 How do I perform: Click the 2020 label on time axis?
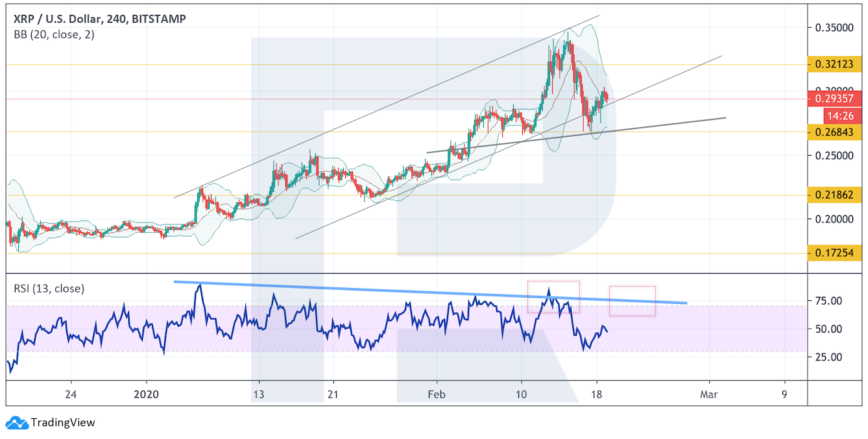click(146, 394)
